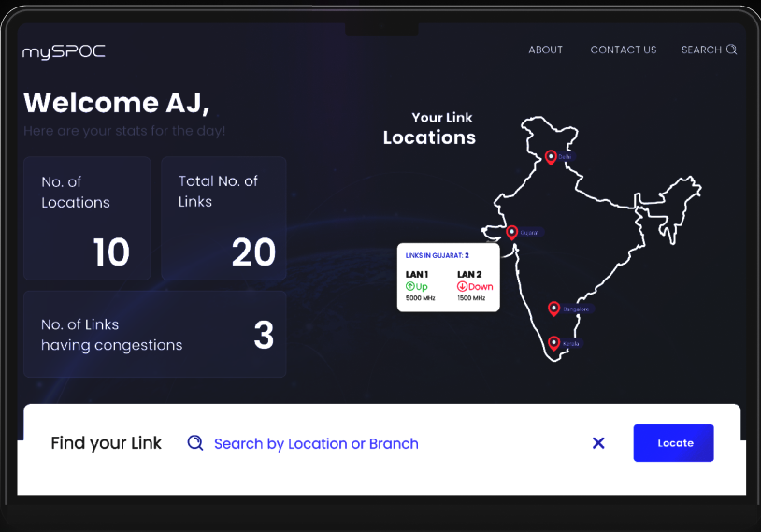Click the Gujarat label next to its pin

coord(530,233)
